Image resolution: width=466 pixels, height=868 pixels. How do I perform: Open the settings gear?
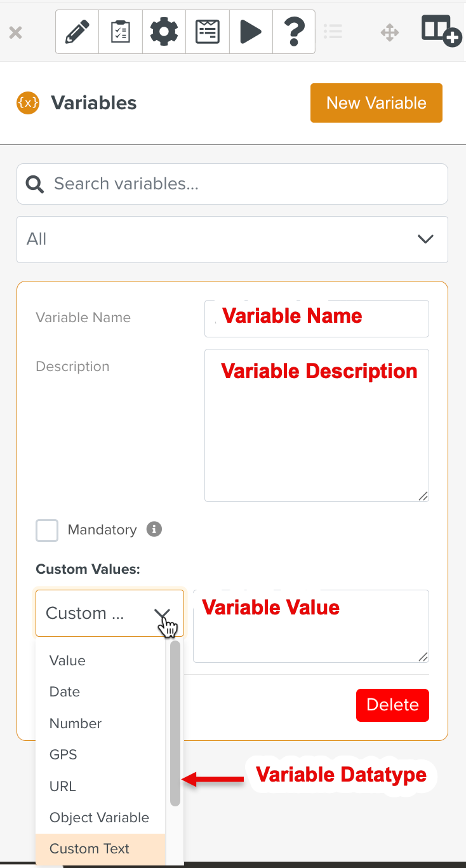tap(163, 32)
